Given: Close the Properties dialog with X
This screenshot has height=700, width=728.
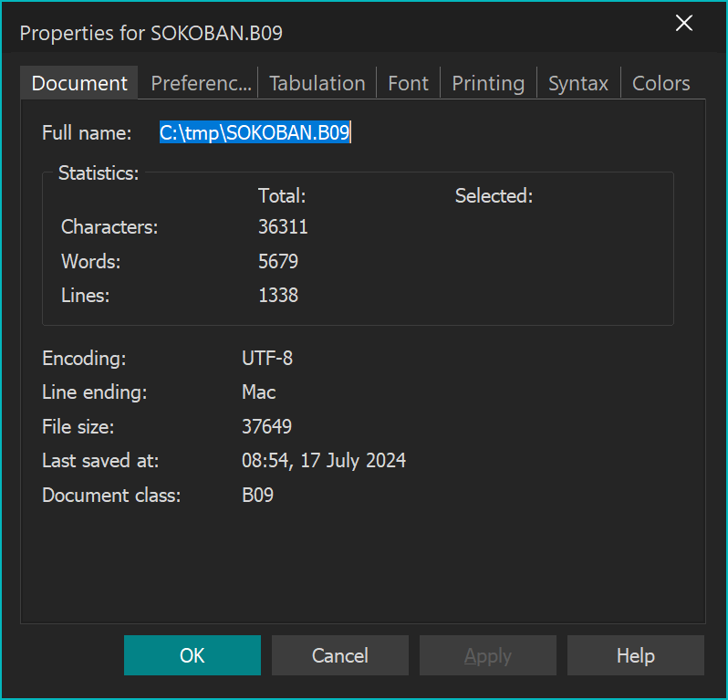Looking at the screenshot, I should pyautogui.click(x=683, y=24).
